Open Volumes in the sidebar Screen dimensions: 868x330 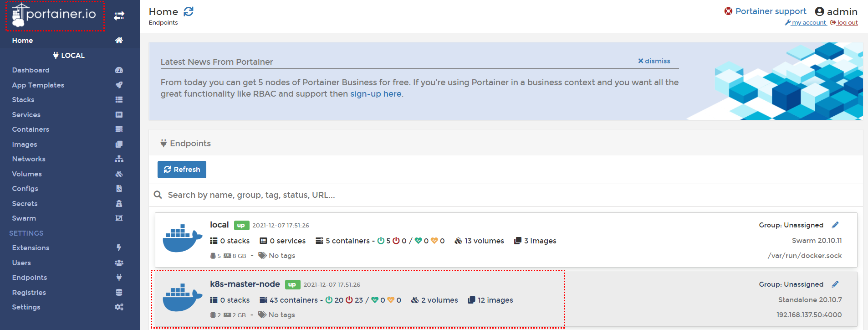click(27, 174)
